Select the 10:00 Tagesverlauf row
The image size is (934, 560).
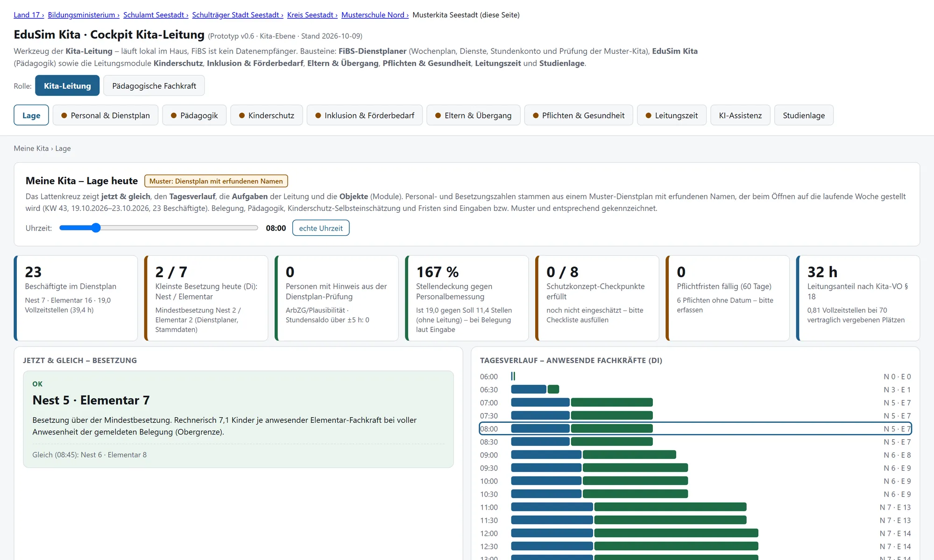coord(695,481)
